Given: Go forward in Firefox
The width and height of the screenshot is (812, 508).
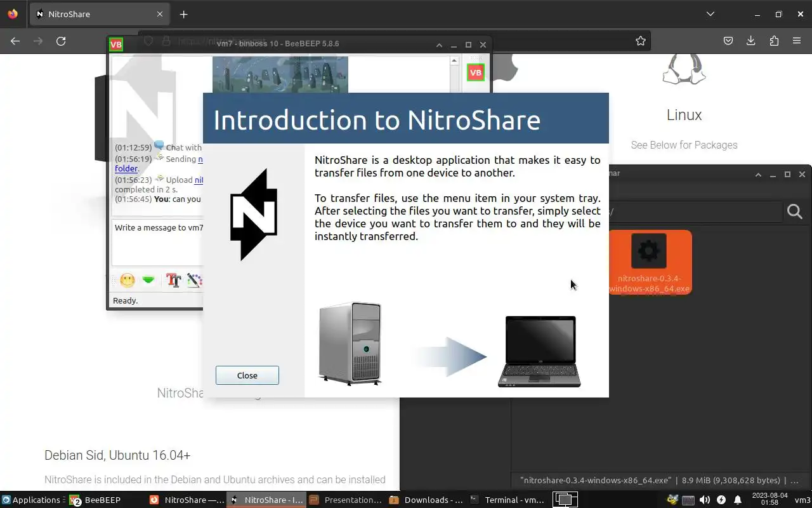Looking at the screenshot, I should click(x=38, y=41).
